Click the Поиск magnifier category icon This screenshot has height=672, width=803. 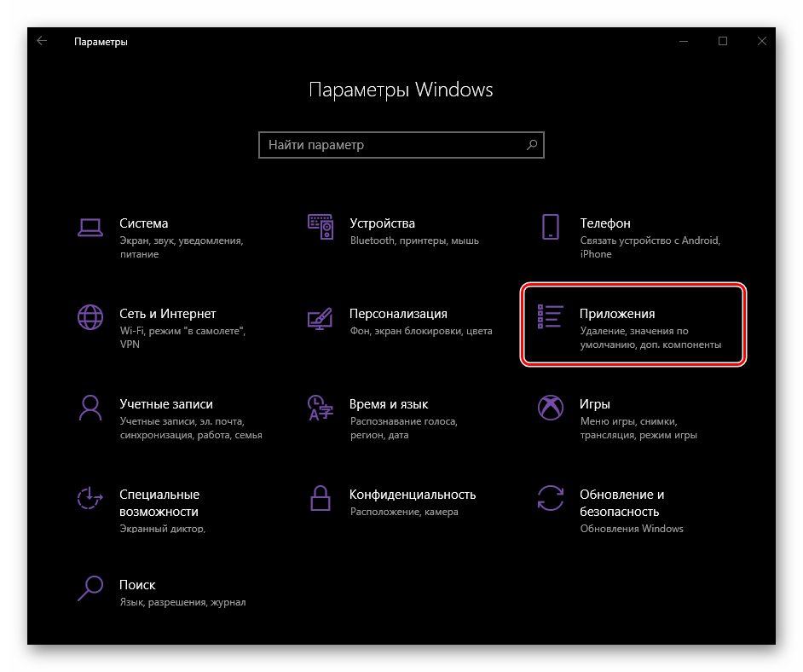90,588
